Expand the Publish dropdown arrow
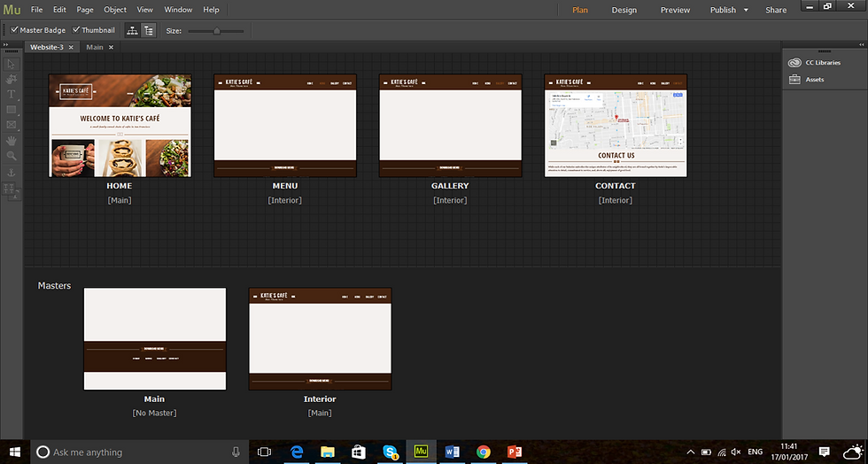 (746, 10)
